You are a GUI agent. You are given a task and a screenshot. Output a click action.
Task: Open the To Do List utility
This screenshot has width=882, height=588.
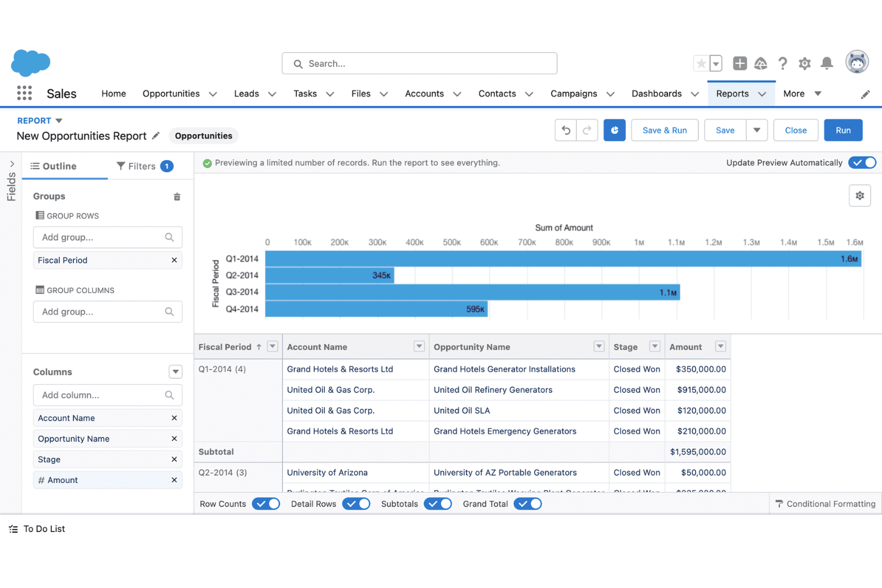tap(37, 529)
